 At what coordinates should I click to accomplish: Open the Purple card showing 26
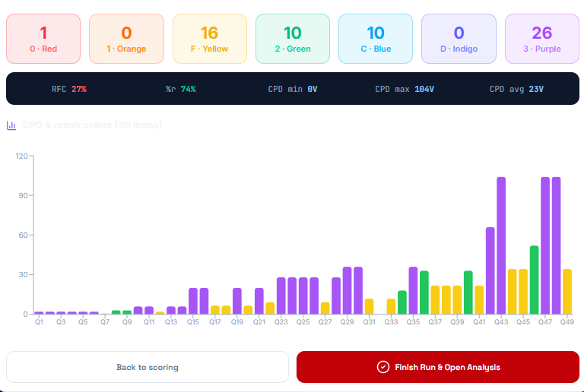[542, 39]
